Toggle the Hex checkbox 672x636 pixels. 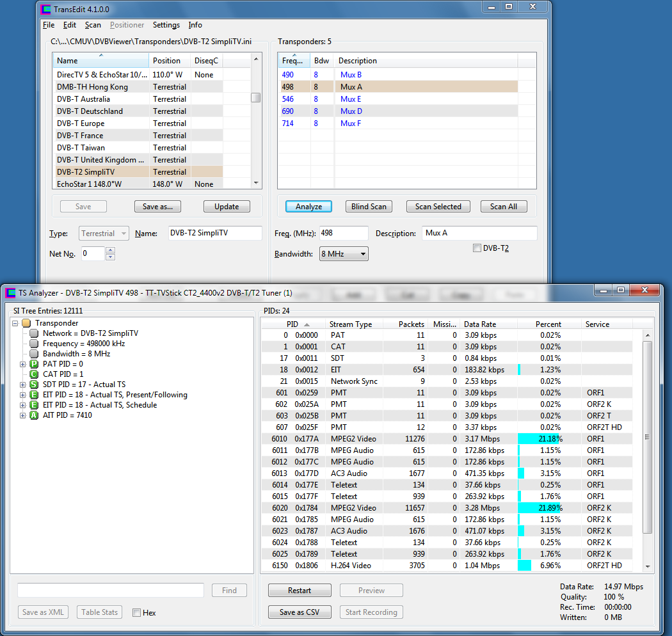136,613
